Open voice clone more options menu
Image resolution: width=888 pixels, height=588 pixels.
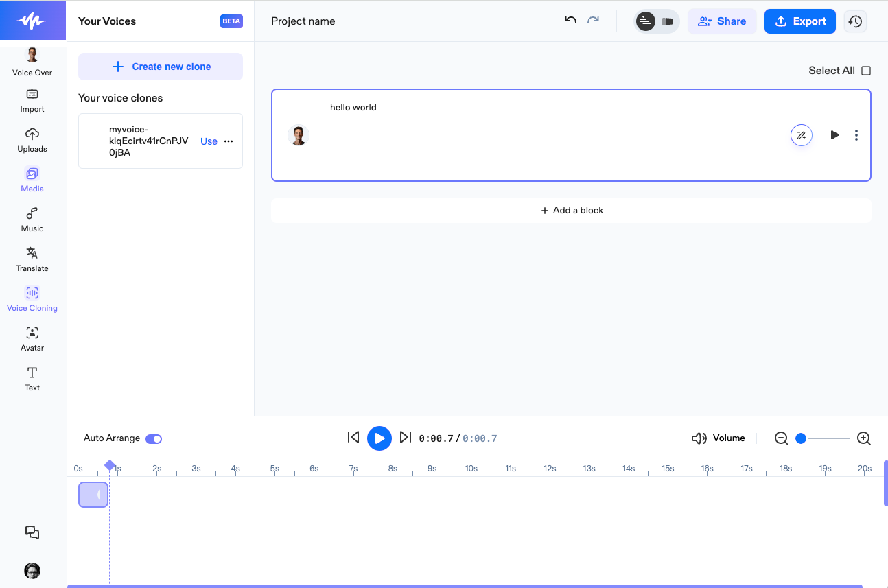pos(229,141)
